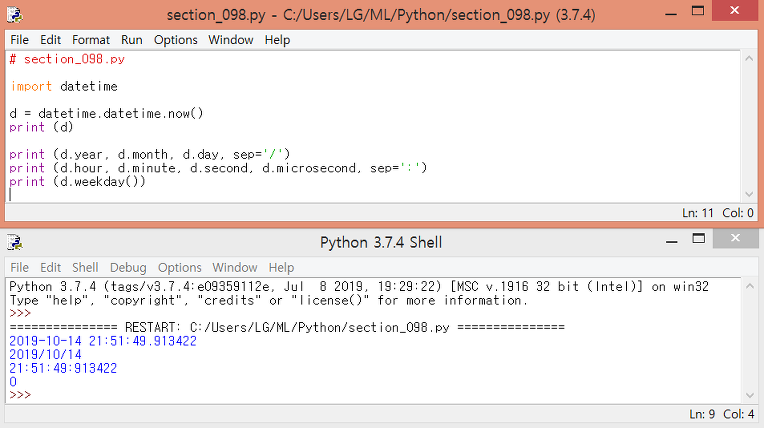Click the Shell scrollbar up arrow
The width and height of the screenshot is (764, 428).
pos(749,286)
